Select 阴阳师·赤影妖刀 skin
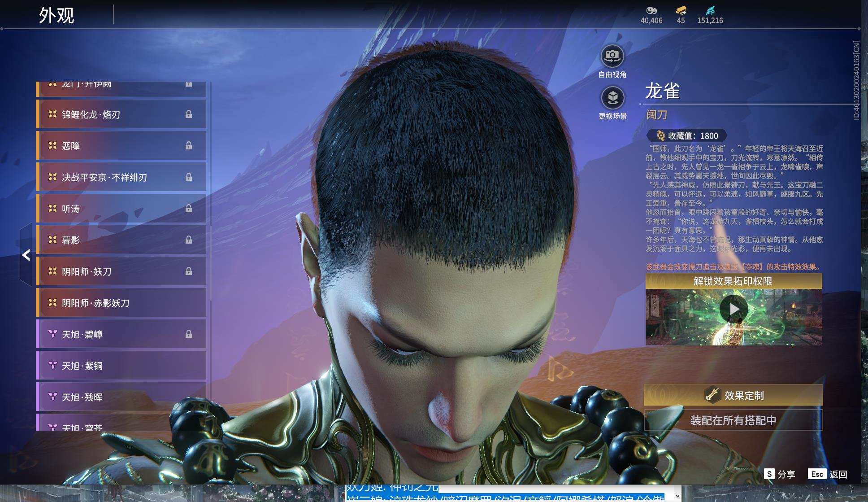Image resolution: width=868 pixels, height=502 pixels. (121, 303)
